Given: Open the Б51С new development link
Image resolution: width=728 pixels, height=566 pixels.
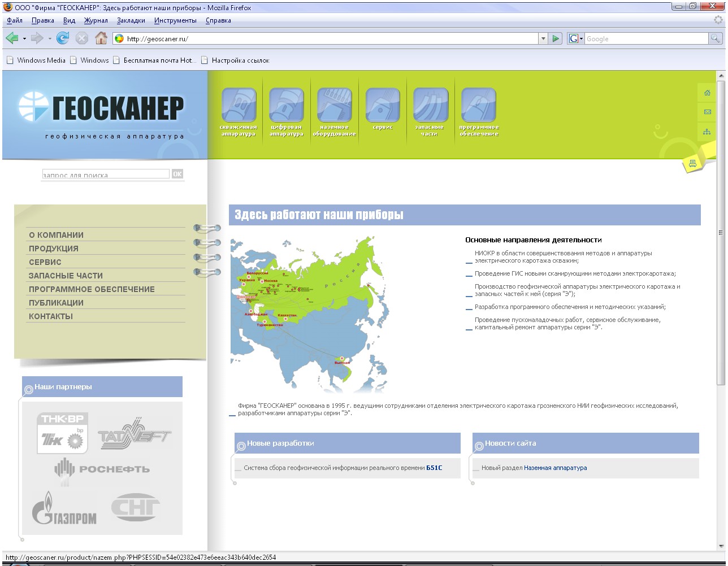Looking at the screenshot, I should click(434, 468).
